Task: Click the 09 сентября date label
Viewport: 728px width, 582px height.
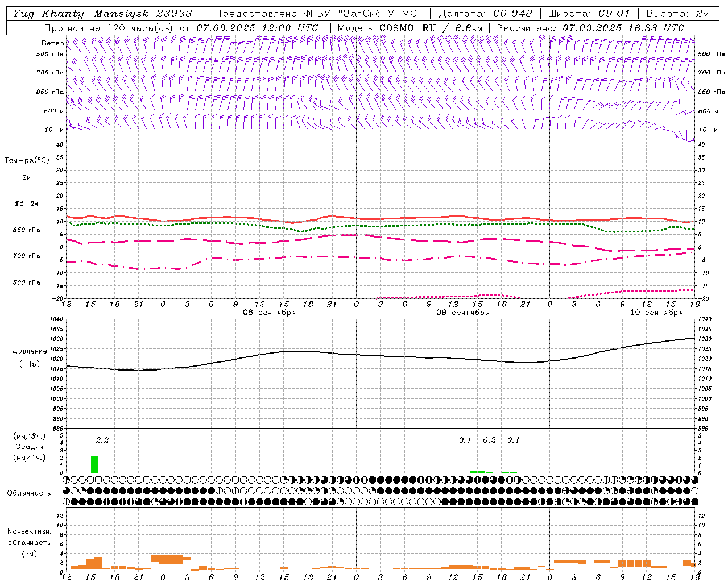Action: 463,313
